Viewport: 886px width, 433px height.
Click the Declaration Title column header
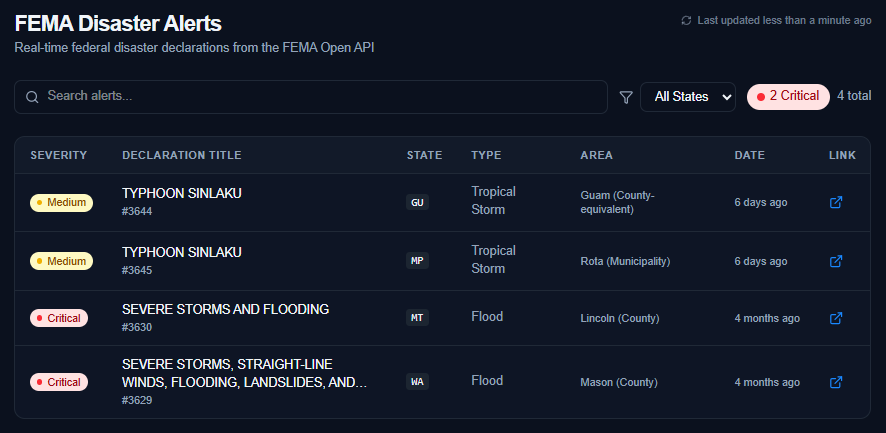click(182, 155)
